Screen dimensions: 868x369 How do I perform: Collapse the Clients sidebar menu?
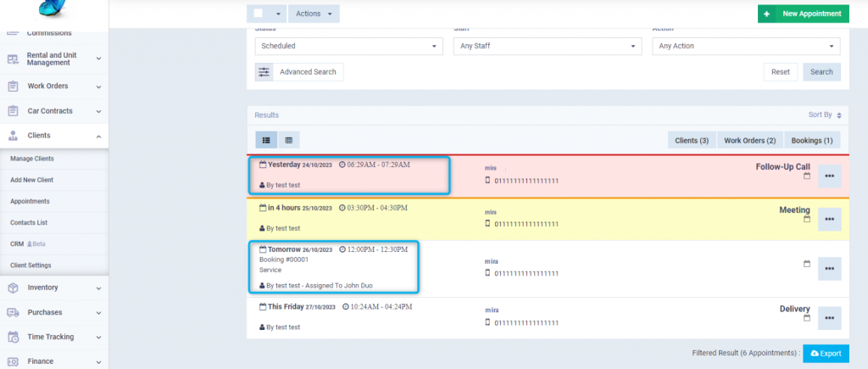[54, 136]
